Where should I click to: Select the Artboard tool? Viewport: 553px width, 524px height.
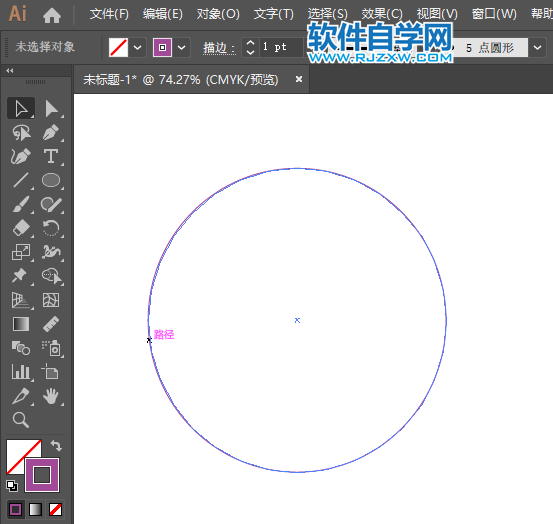tap(51, 372)
